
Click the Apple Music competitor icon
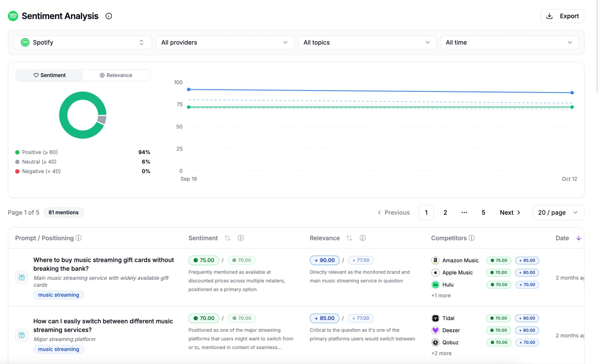click(x=435, y=273)
